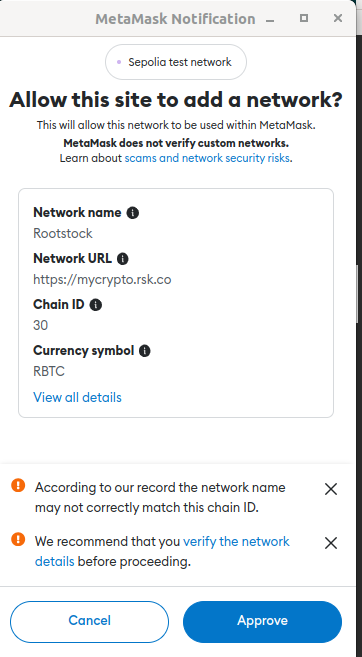This screenshot has height=657, width=362.
Task: Dismiss the verify network details warning
Action: 331,543
